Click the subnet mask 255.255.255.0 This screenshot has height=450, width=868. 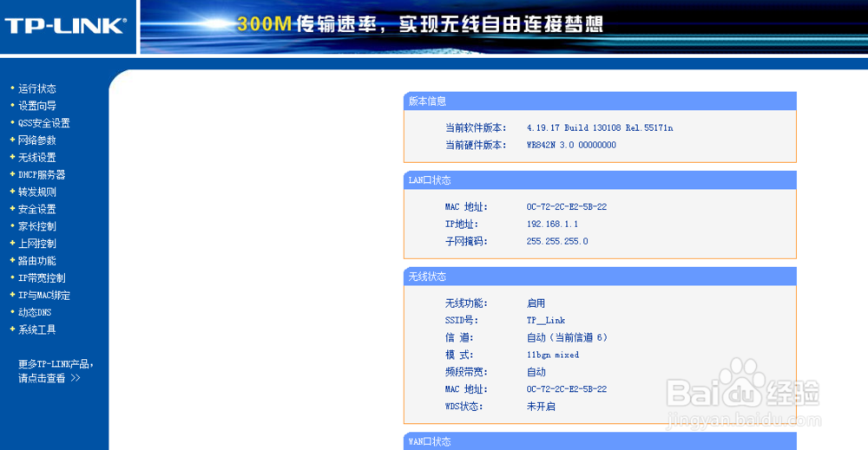tap(557, 241)
